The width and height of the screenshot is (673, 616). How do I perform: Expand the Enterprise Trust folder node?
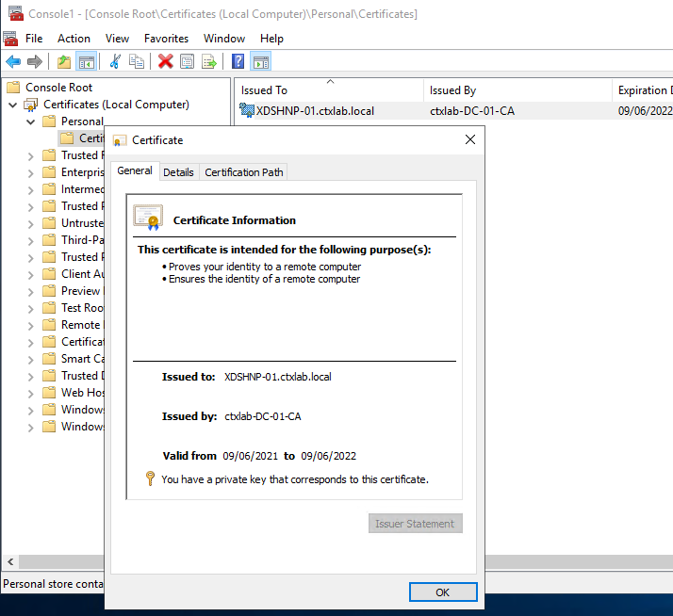coord(31,172)
